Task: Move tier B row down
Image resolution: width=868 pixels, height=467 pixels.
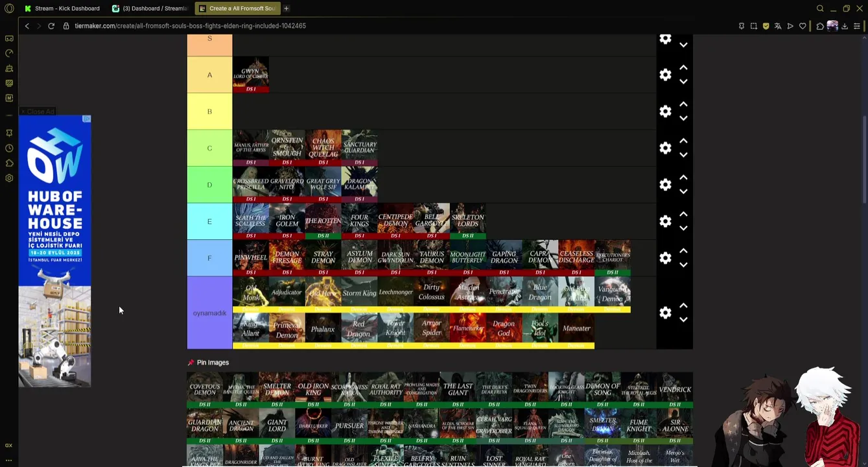Action: pos(683,119)
